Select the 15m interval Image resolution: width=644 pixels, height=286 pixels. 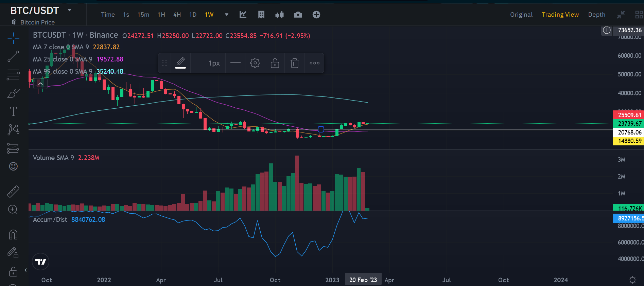click(x=143, y=15)
